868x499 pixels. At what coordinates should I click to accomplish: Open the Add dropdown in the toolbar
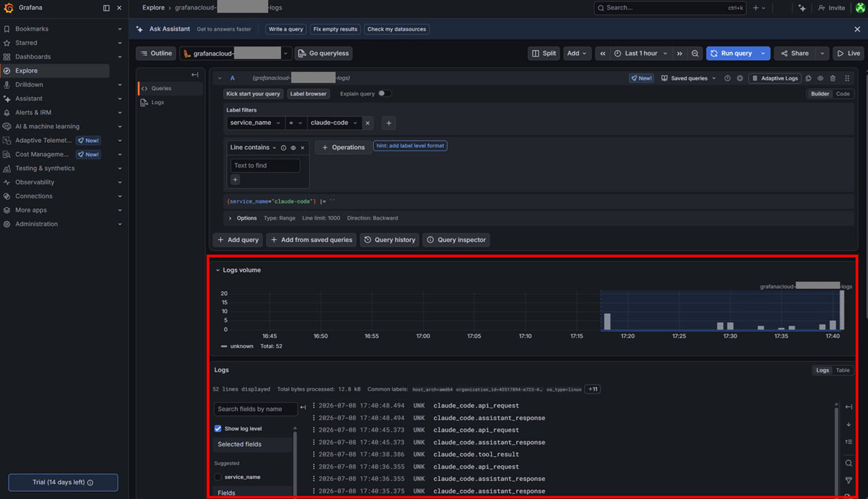pyautogui.click(x=576, y=53)
